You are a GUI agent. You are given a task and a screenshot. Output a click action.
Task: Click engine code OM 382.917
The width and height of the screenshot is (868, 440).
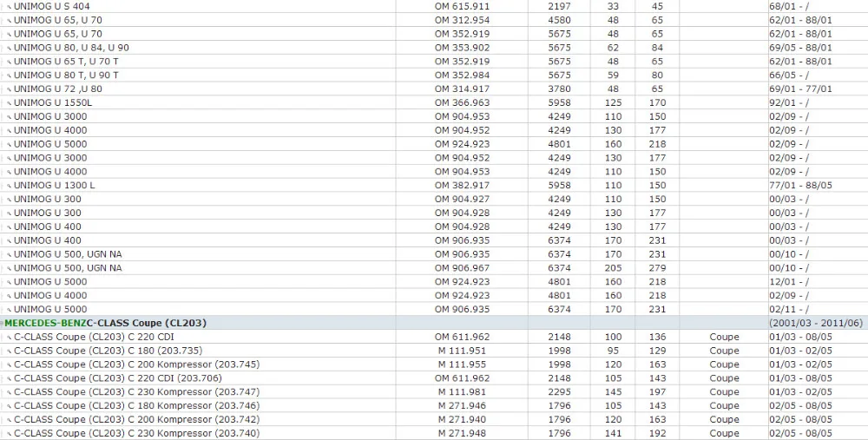coord(463,186)
